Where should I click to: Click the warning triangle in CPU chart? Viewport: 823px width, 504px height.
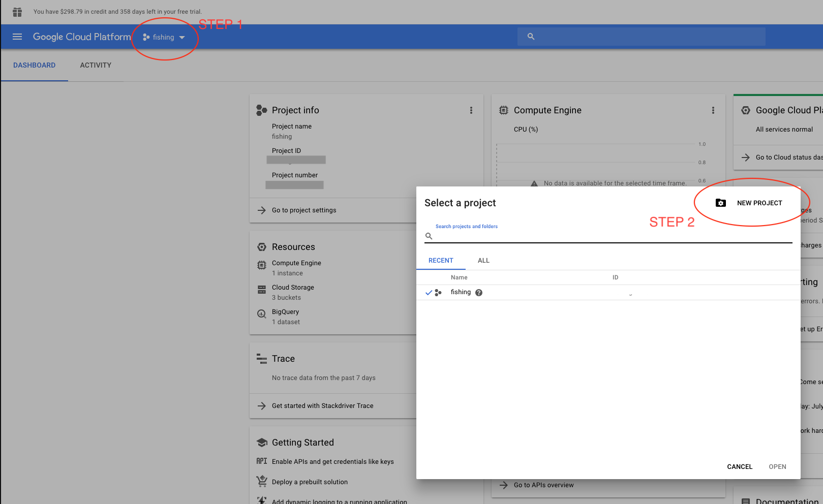(x=534, y=183)
